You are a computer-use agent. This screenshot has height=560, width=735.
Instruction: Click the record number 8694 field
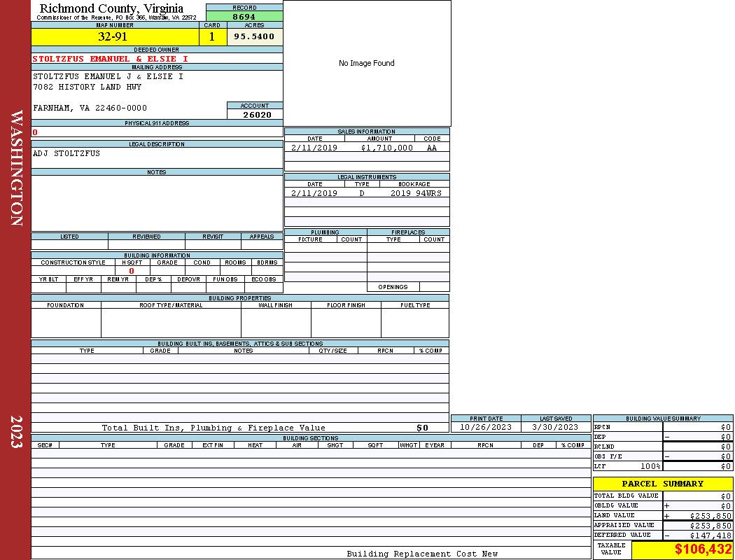244,17
